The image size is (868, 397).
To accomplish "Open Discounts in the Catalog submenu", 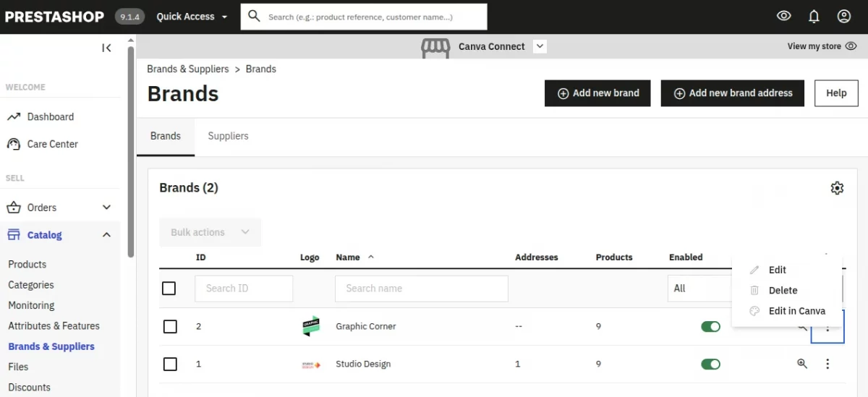I will click(30, 388).
